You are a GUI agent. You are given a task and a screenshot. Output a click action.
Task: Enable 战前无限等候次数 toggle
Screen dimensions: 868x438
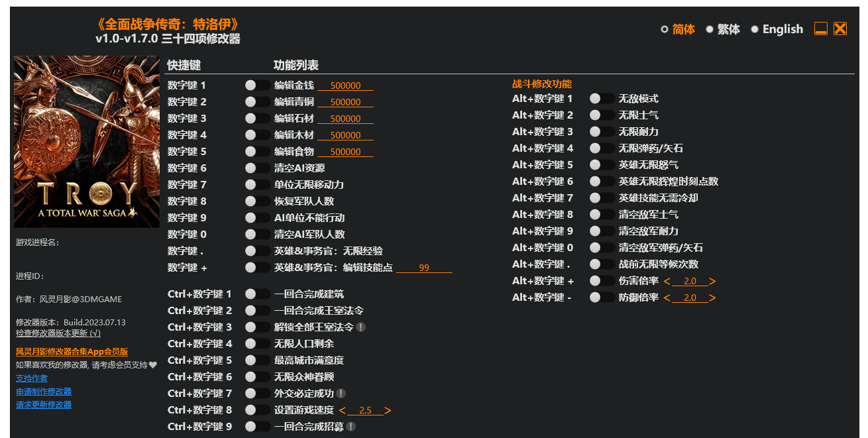pos(602,264)
